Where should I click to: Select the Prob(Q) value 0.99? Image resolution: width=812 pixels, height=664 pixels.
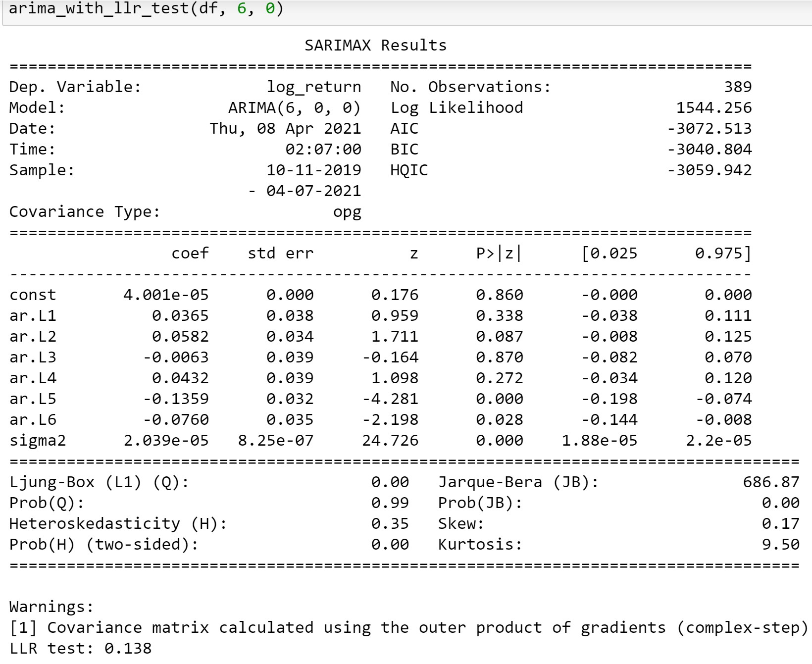390,503
